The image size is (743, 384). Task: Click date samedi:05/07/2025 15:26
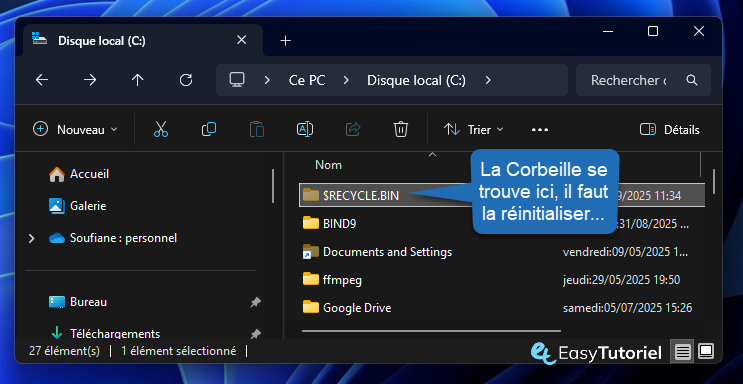click(x=627, y=308)
